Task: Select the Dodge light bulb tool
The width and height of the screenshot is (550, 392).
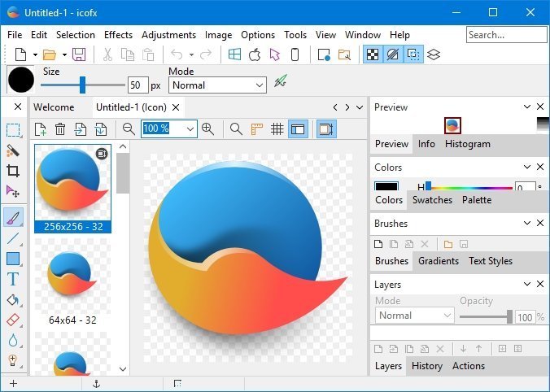Action: click(13, 360)
